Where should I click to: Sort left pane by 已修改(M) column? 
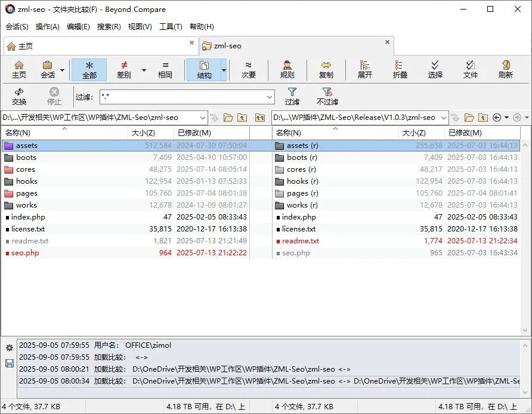211,132
